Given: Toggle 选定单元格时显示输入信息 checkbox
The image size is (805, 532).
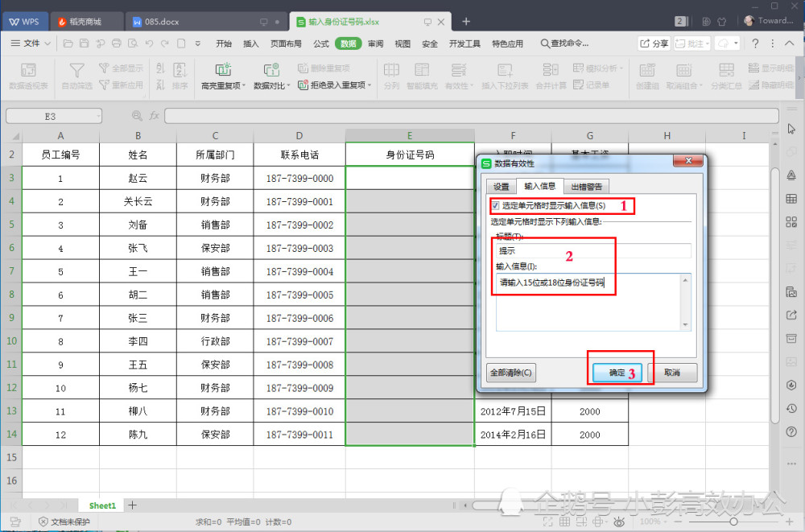Looking at the screenshot, I should pos(495,205).
